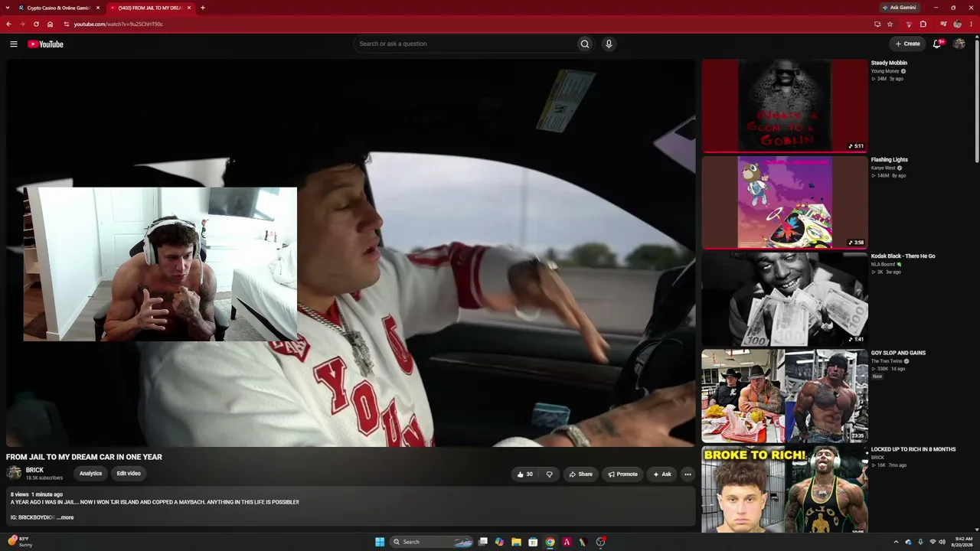This screenshot has width=980, height=551.
Task: Go forward in the browser
Action: click(22, 24)
